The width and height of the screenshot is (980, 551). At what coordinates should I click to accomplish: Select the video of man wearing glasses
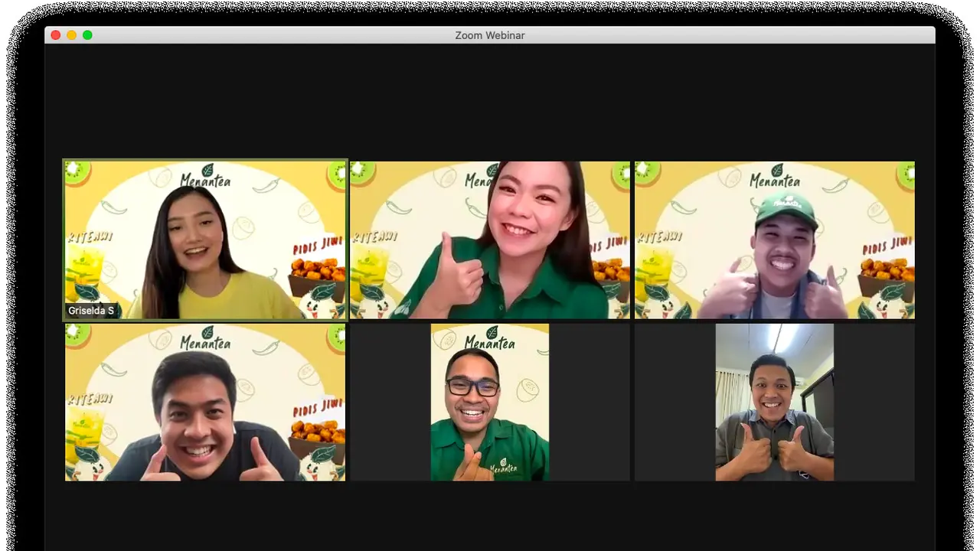click(490, 402)
